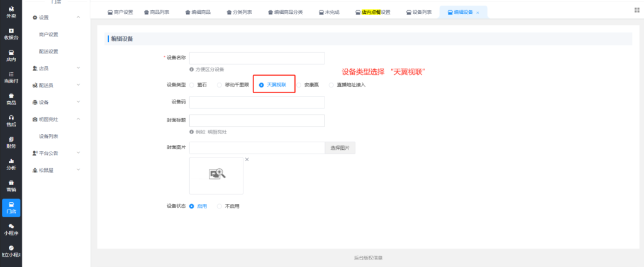This screenshot has width=644, height=267.
Task: Select the 安康赢 device type radio
Action: 299,85
